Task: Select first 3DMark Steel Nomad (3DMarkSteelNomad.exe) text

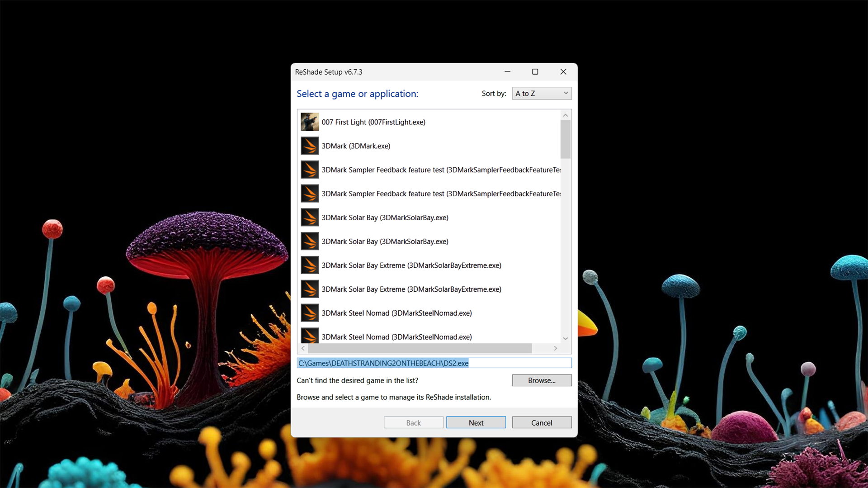Action: tap(396, 313)
